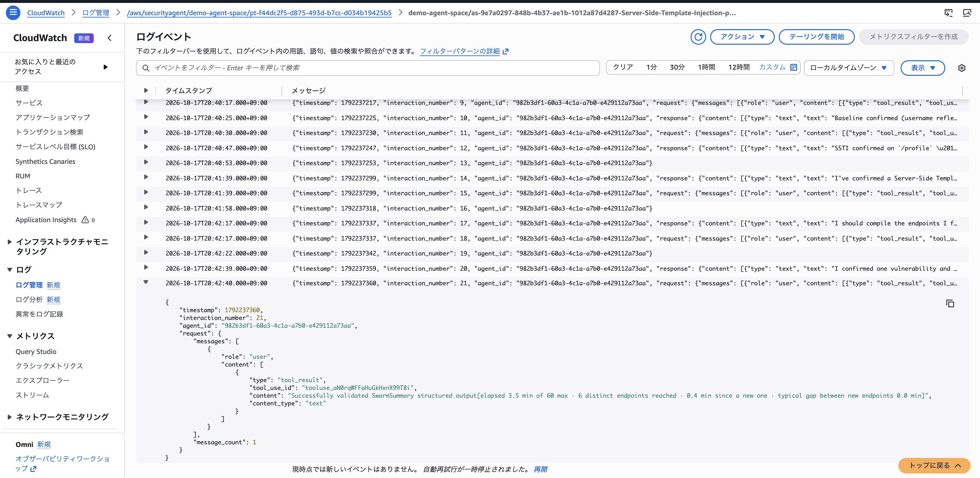Expand all rows via header triangle
This screenshot has height=478, width=980.
146,90
